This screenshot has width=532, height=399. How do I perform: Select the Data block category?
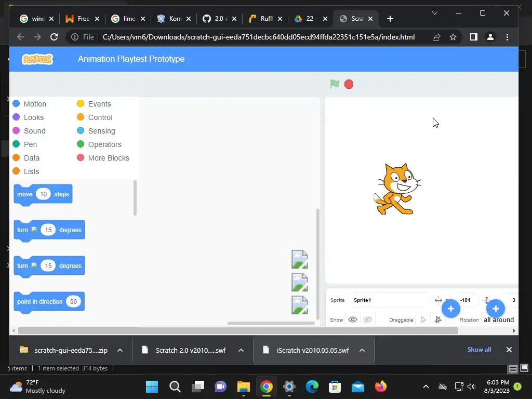click(x=26, y=158)
